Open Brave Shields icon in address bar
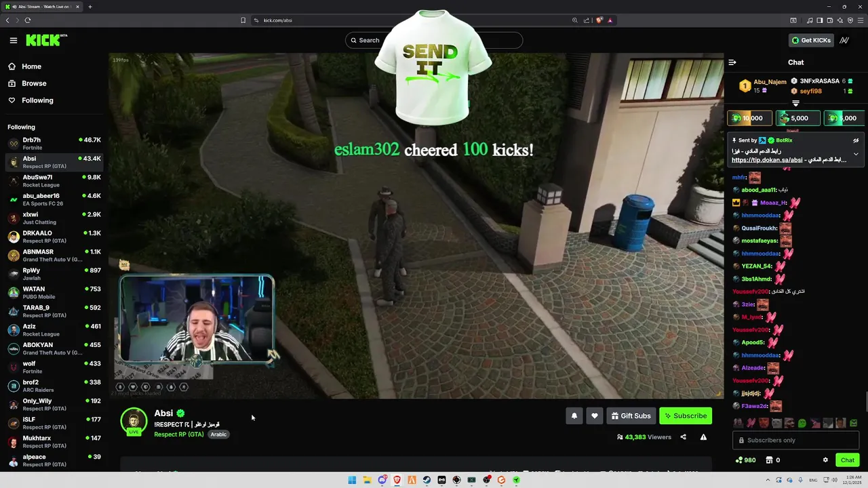The width and height of the screenshot is (868, 488). [x=599, y=20]
